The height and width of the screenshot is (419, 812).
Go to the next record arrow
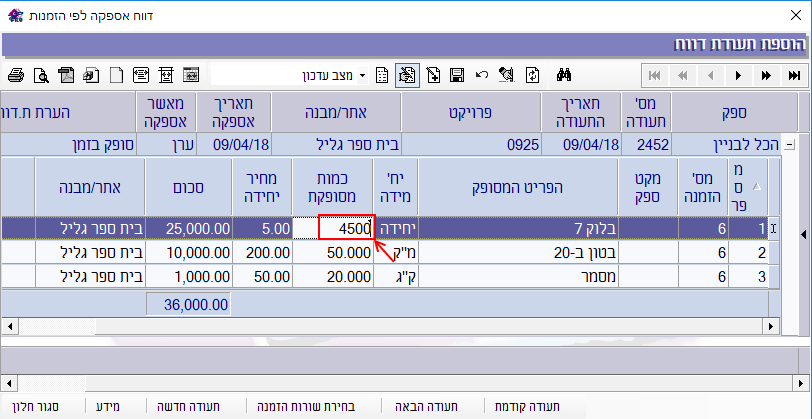[x=738, y=75]
